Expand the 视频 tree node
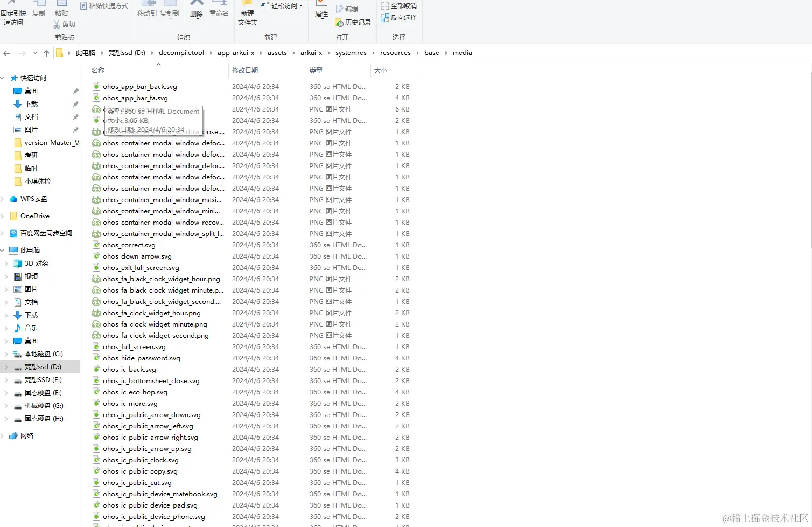The height and width of the screenshot is (527, 812). tap(6, 276)
